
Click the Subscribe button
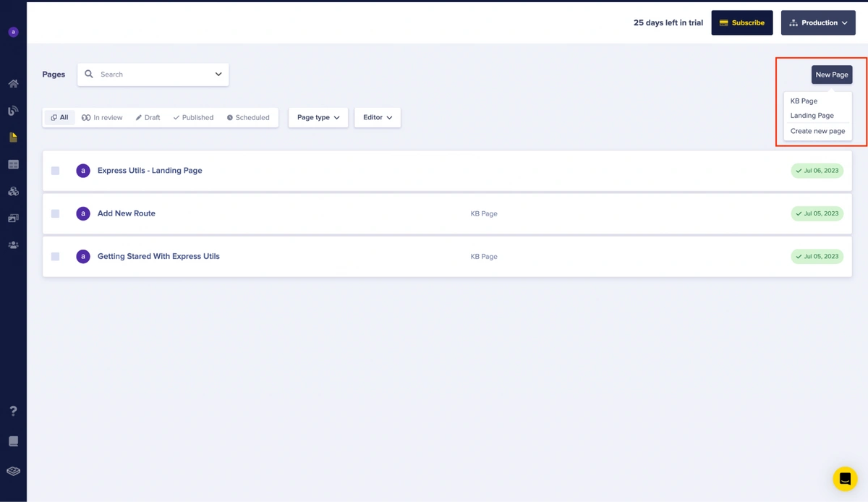coord(741,23)
